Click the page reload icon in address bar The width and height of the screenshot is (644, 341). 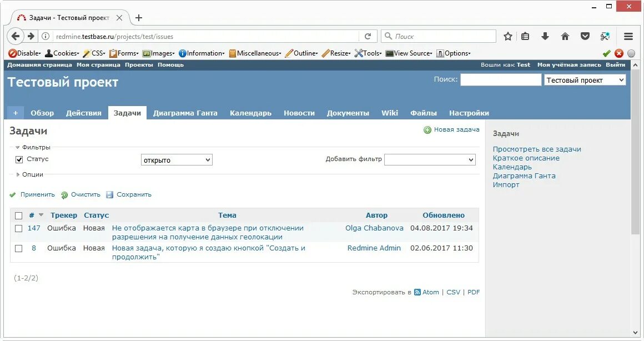tap(368, 36)
